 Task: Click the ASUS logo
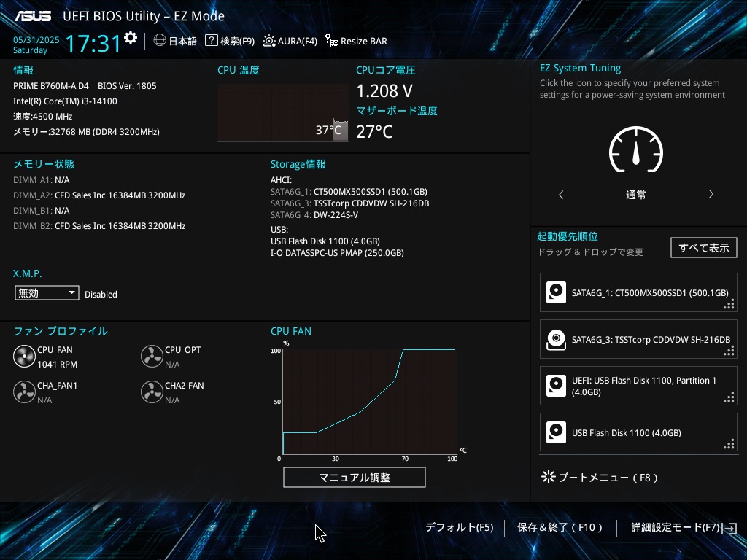coord(32,16)
